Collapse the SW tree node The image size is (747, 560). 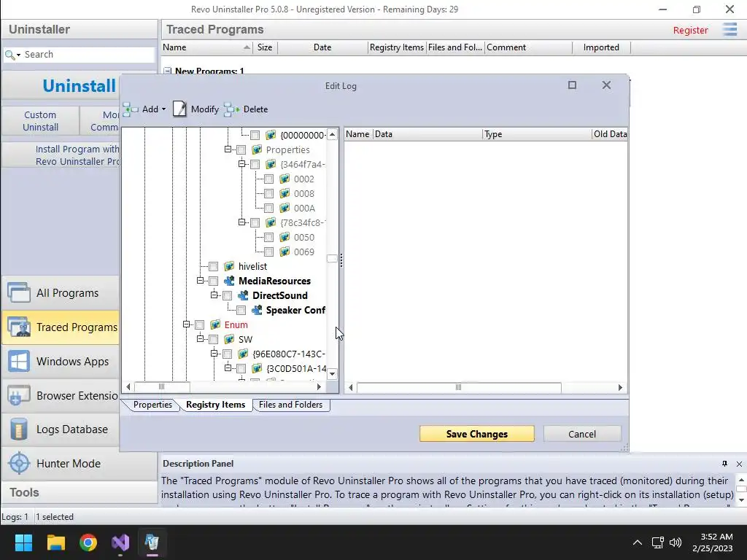pos(200,338)
